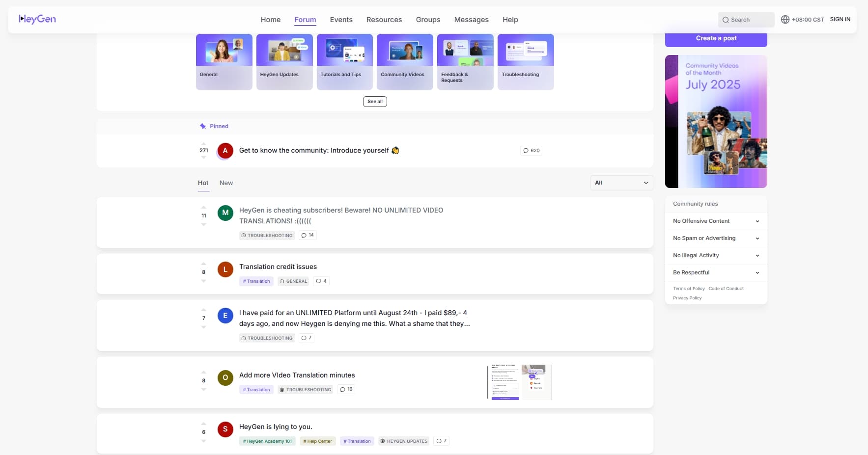Open the "HeyGen is lying to you." post
This screenshot has width=868, height=455.
276,427
